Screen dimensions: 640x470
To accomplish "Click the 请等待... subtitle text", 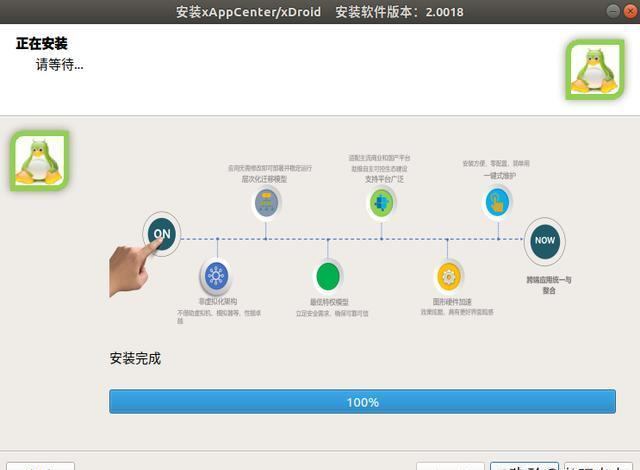I will [x=60, y=64].
